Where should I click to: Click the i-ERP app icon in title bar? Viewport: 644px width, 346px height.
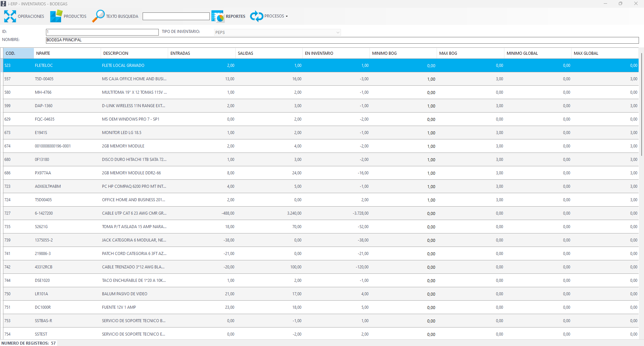tap(3, 4)
